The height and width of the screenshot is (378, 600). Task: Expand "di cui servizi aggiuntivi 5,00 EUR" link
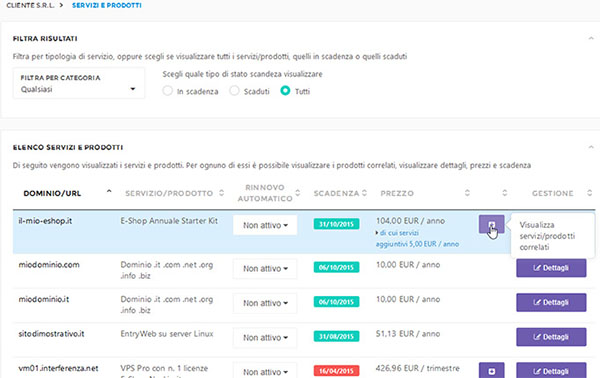417,238
